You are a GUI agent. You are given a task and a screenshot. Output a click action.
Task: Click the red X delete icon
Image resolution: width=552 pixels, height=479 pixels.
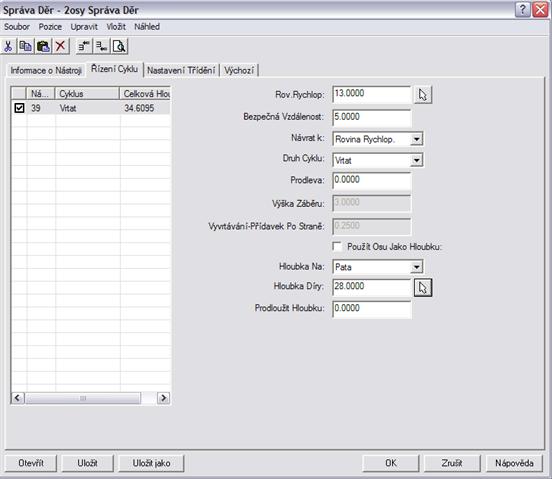[61, 46]
